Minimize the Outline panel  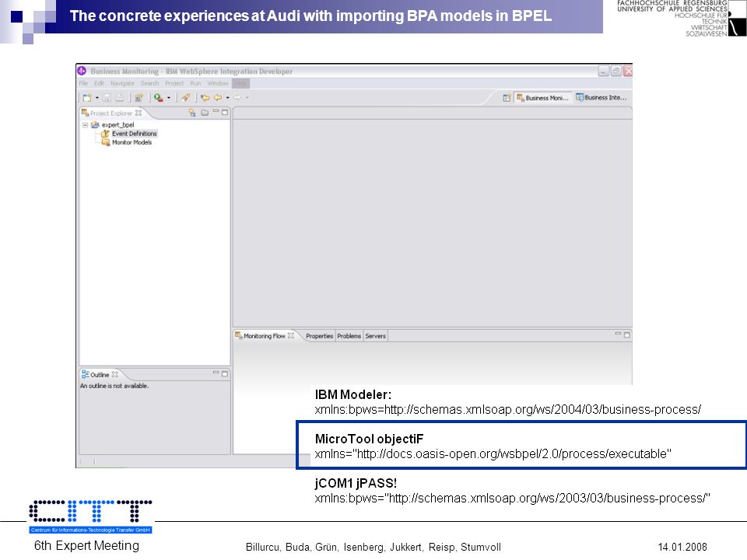216,373
